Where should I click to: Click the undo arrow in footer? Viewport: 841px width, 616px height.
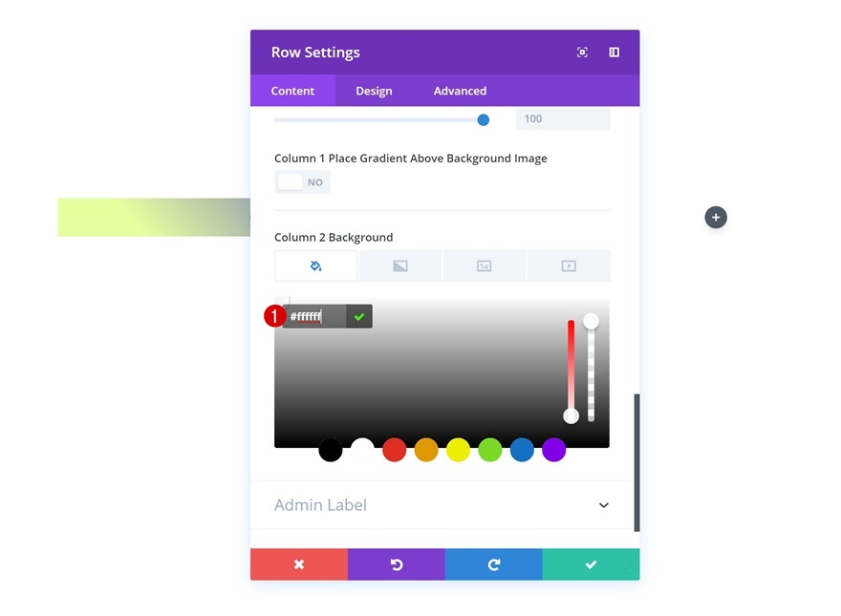[397, 564]
